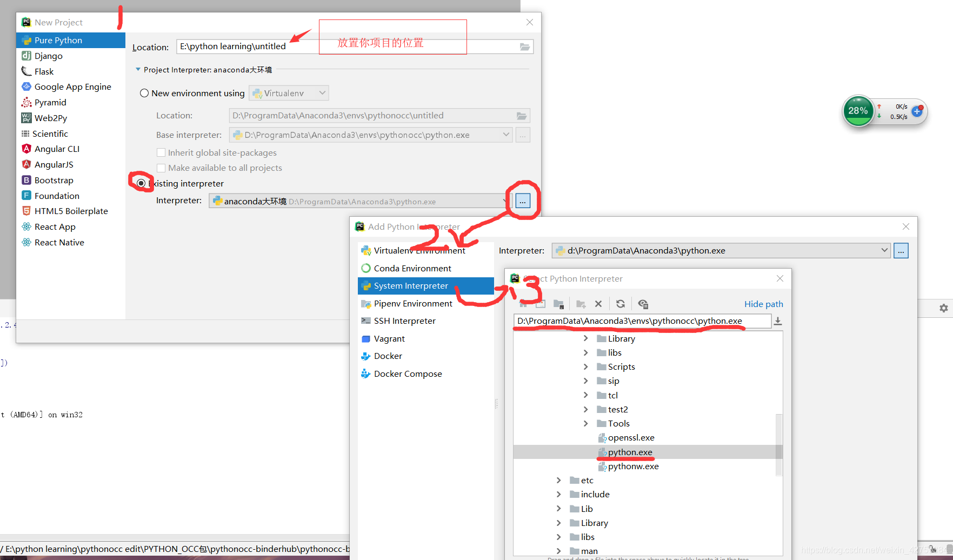Expand the etc folder
The image size is (953, 560).
[558, 480]
